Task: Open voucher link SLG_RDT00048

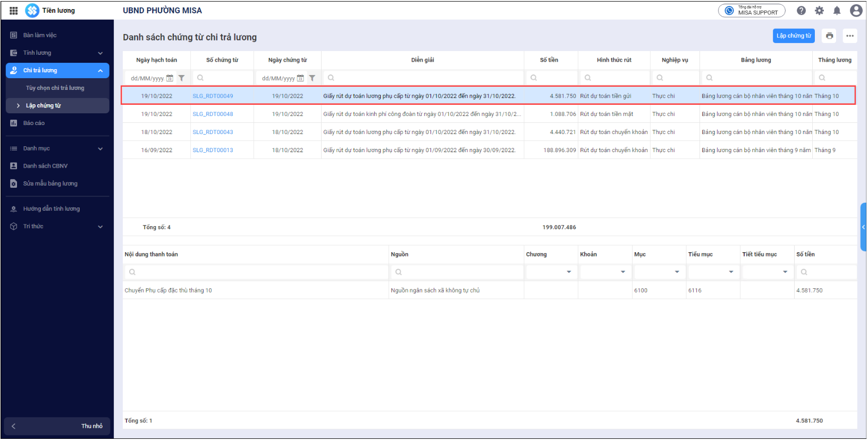Action: (213, 114)
